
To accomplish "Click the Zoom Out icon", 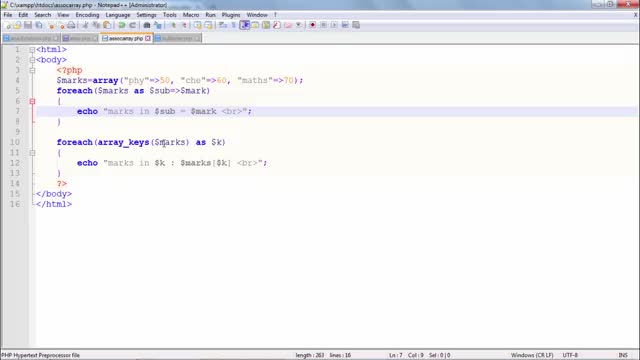I will point(184,25).
